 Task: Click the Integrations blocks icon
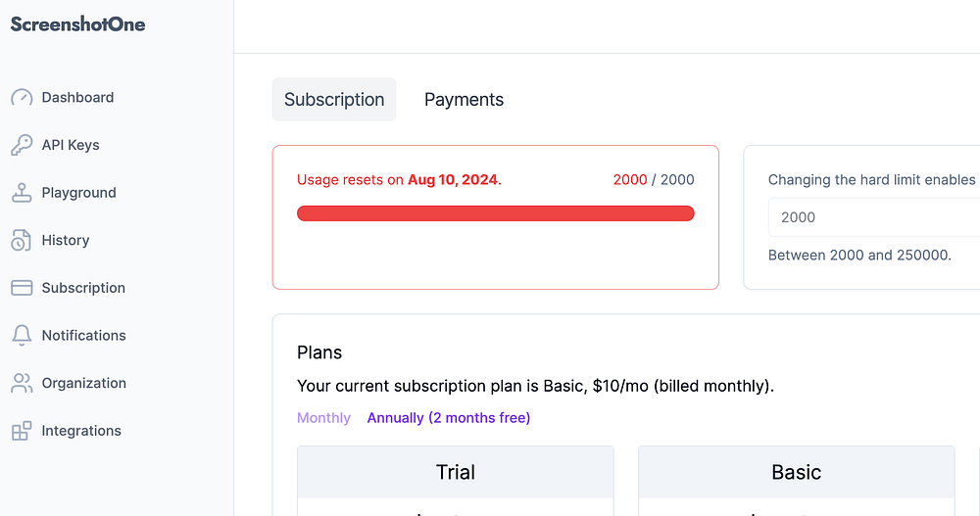22,431
